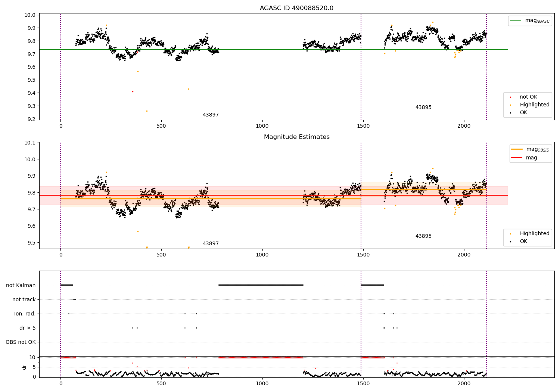Image resolution: width=560 pixels, height=392 pixels.
Task: Click y-tick "9.6" on Magnitude Estimates axis
Action: pyautogui.click(x=32, y=226)
